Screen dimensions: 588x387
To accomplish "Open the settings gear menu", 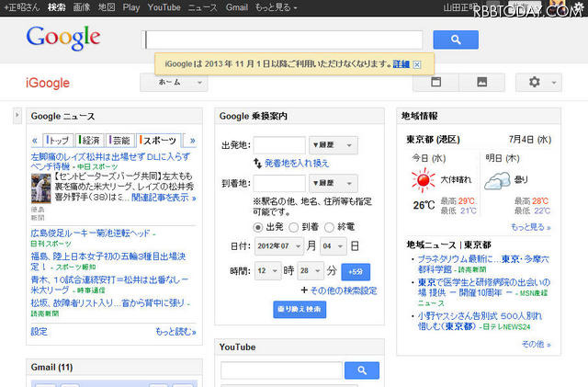I will (535, 82).
